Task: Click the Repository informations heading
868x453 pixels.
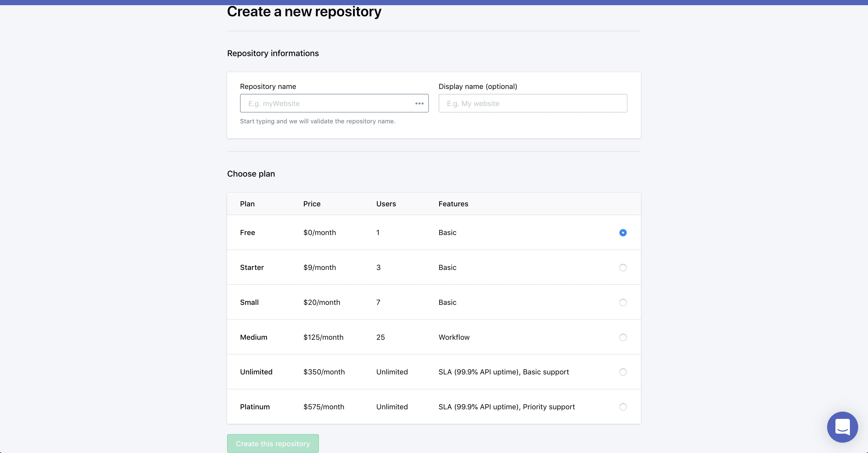Action: point(273,53)
